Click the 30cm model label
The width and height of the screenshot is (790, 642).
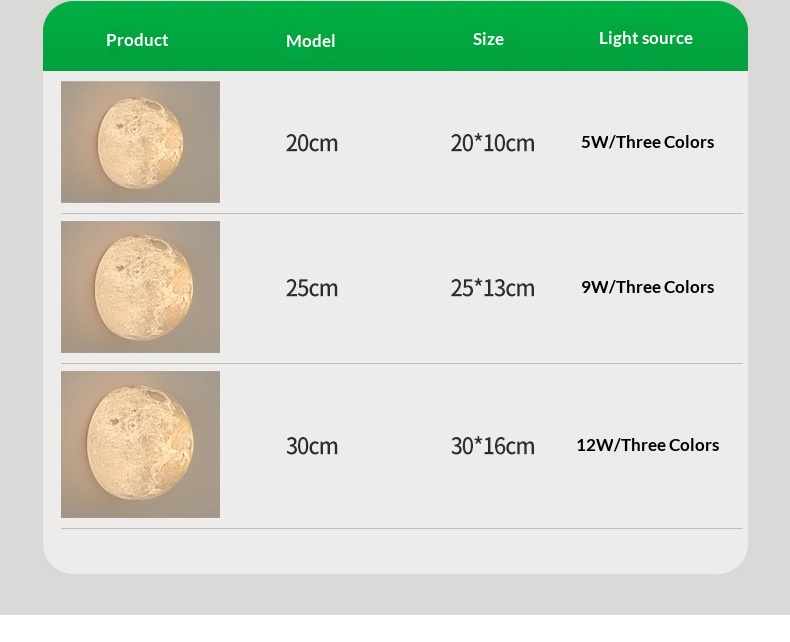(311, 446)
